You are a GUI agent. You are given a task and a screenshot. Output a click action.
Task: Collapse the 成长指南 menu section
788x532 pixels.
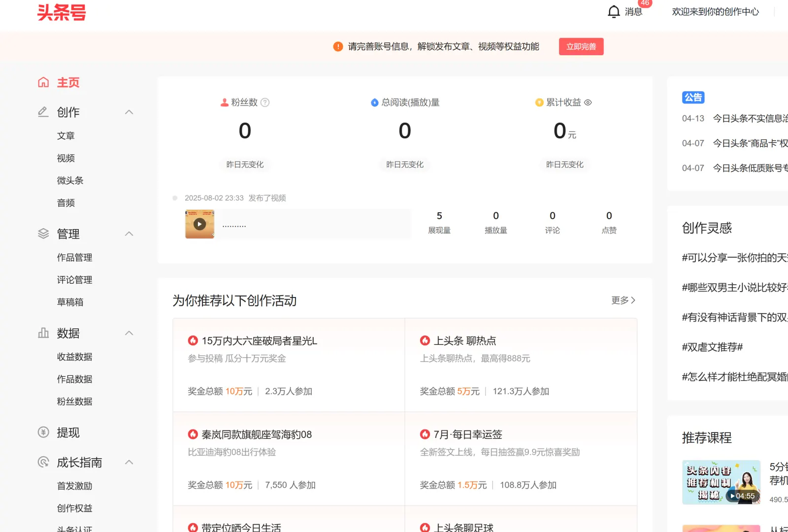(x=129, y=462)
